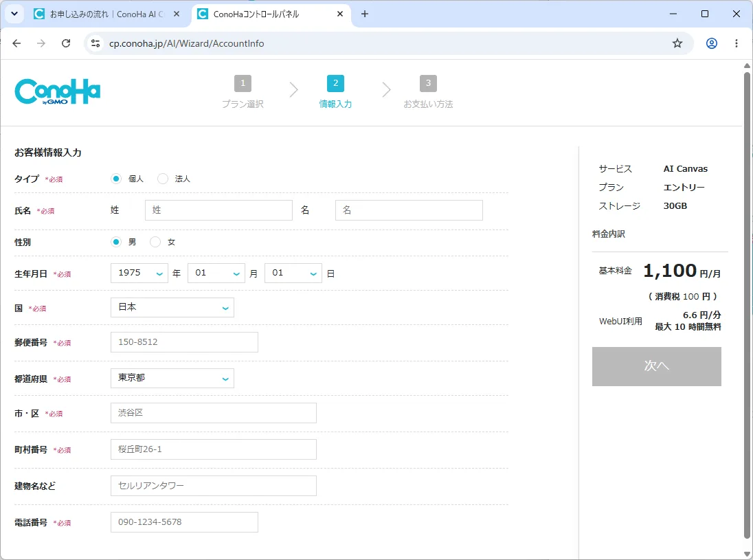Choose 女 gender radio button
This screenshot has height=560, width=753.
pyautogui.click(x=155, y=242)
